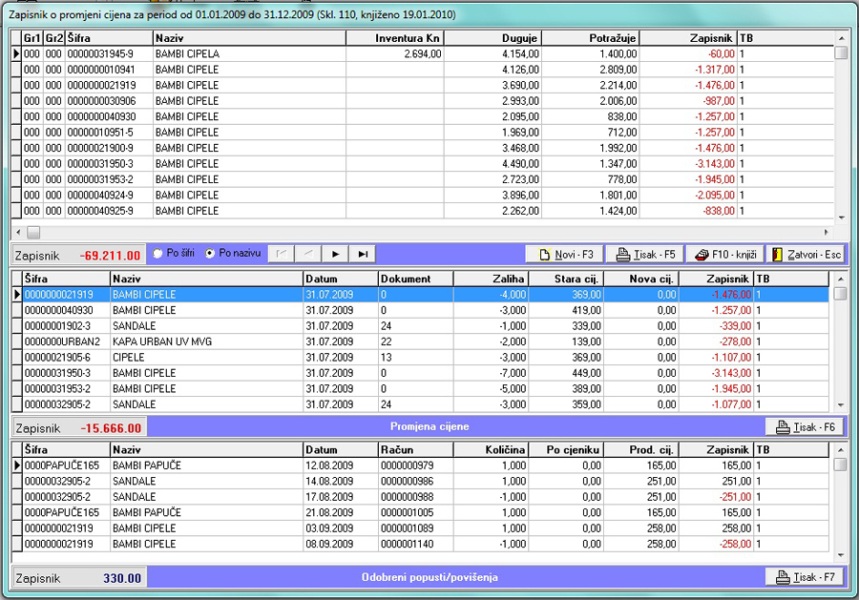Click discounts grid scrollbar down arrow
This screenshot has height=600, width=859.
[841, 555]
